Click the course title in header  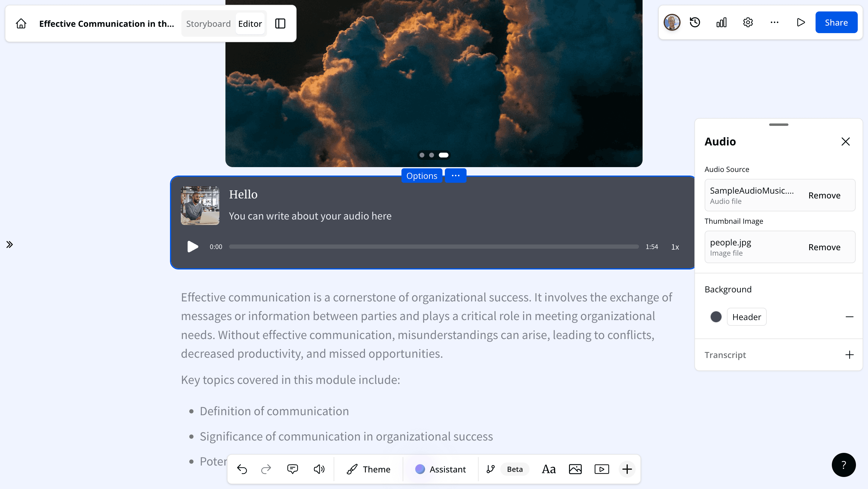point(106,23)
